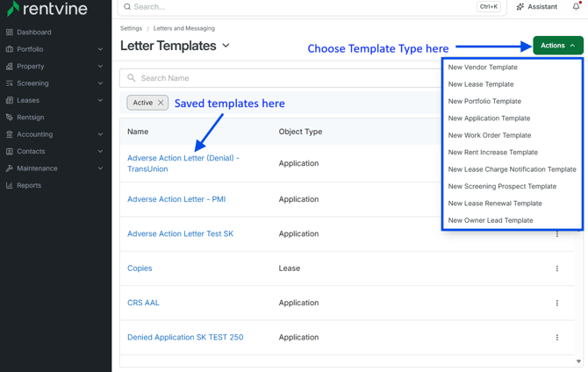Image resolution: width=588 pixels, height=372 pixels.
Task: Open the three-dot menu for Copies row
Action: tap(557, 268)
